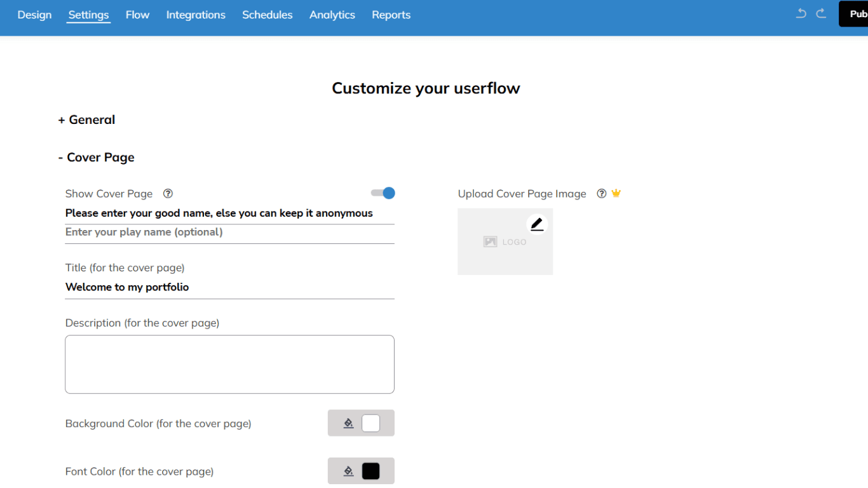Expand the General section
The width and height of the screenshot is (868, 488).
click(86, 120)
